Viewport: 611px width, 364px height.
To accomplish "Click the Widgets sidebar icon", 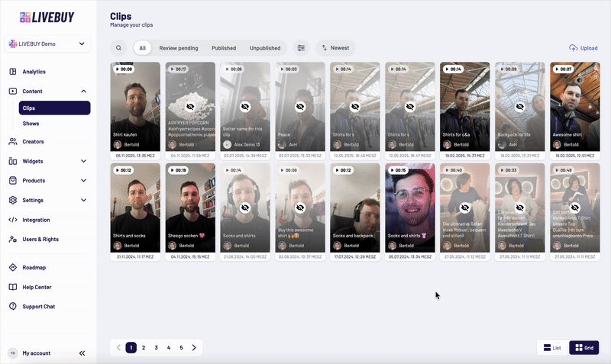I will 13,161.
